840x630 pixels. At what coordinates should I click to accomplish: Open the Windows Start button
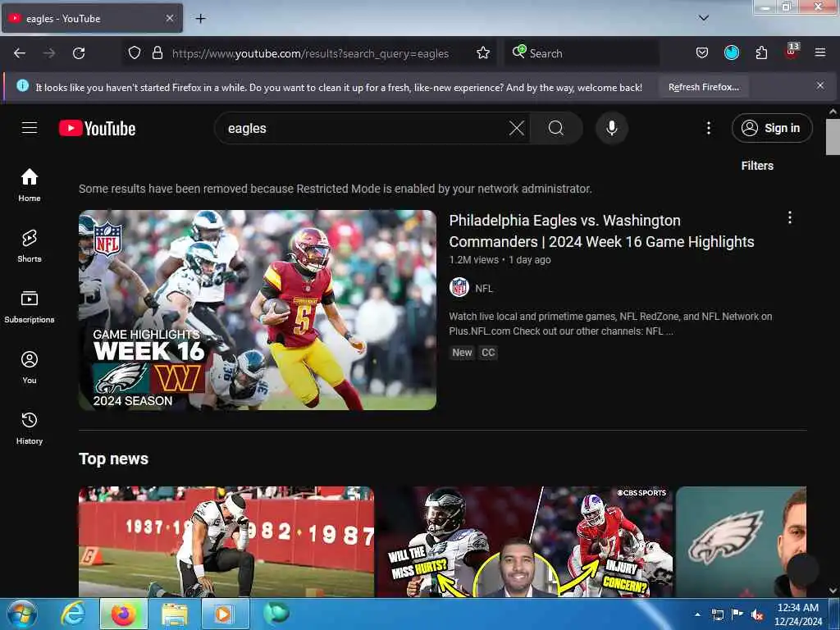(21, 614)
